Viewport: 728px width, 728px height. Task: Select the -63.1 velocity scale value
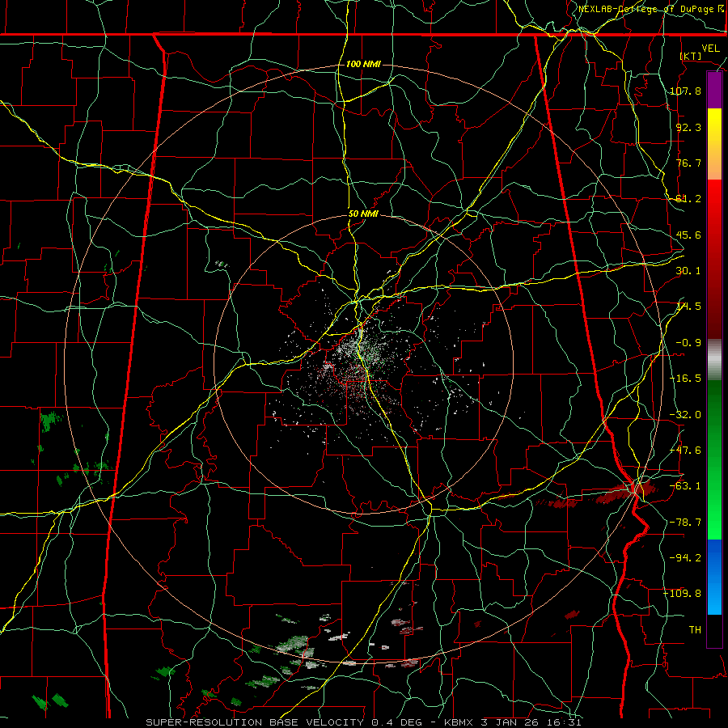685,486
